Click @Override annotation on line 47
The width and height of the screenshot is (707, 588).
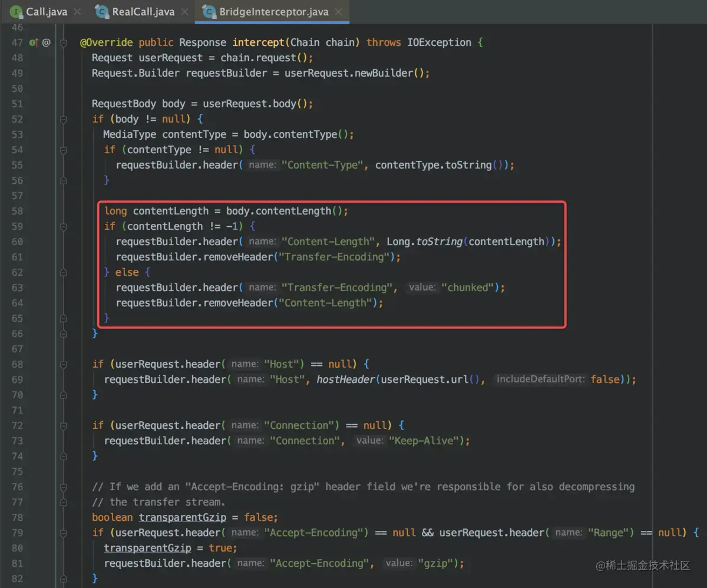(x=106, y=42)
